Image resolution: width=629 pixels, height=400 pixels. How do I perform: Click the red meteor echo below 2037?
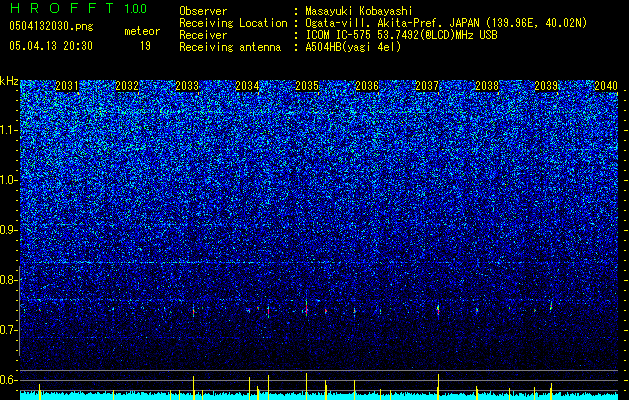click(x=438, y=310)
